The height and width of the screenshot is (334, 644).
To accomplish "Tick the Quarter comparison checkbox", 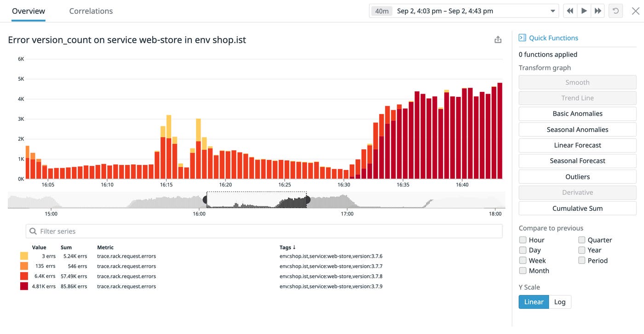I will click(582, 240).
